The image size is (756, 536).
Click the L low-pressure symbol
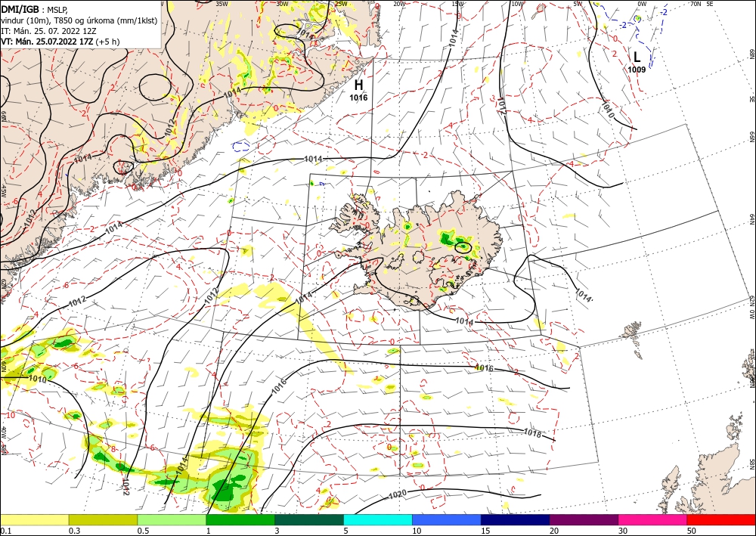pos(637,57)
